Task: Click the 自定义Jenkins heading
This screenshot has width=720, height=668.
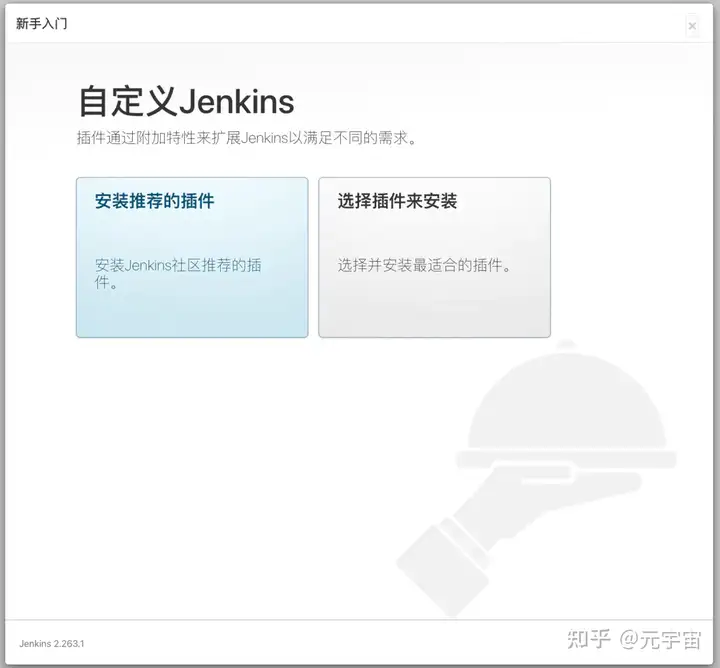Action: (186, 101)
